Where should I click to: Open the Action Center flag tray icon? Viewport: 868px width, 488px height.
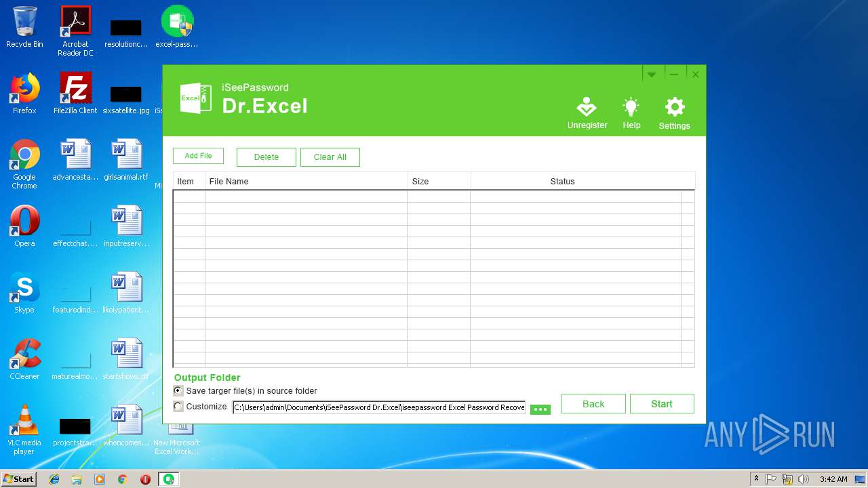tap(771, 479)
